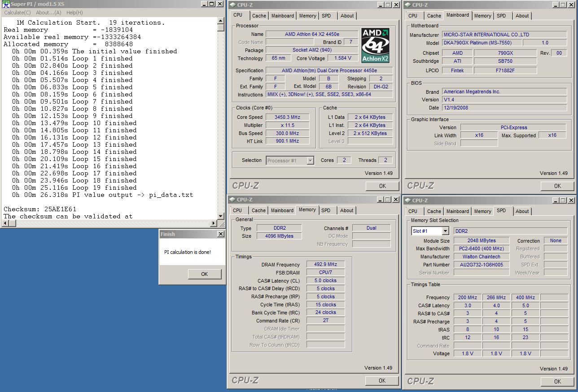Select CPU tab in the SPD CPU-Z window
Viewport: 578px width, 392px height.
[x=413, y=211]
